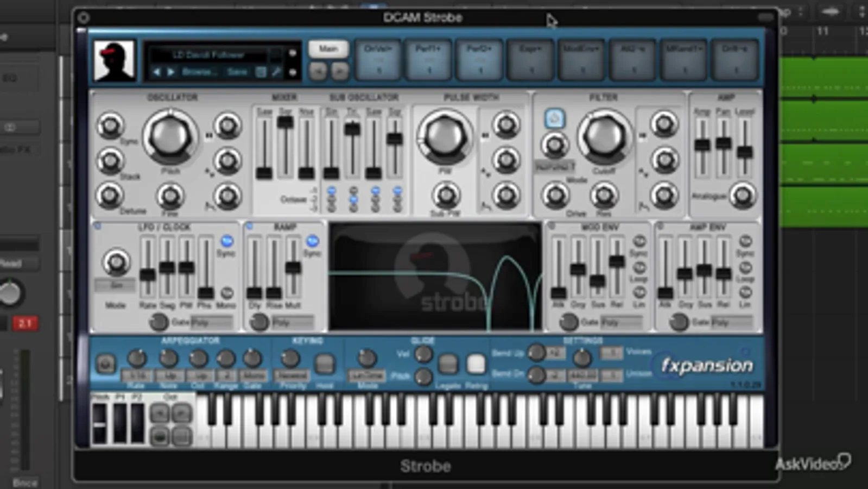The height and width of the screenshot is (489, 868).
Task: Click the filter Res knob
Action: (604, 195)
